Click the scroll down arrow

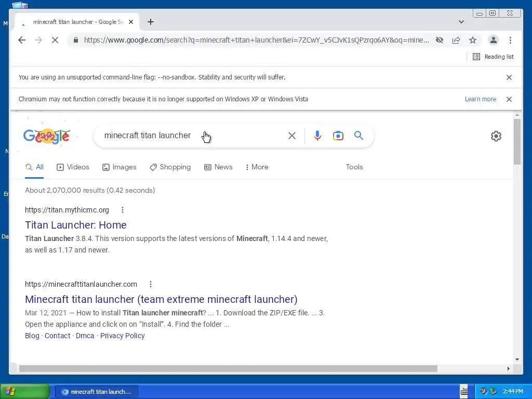click(517, 360)
